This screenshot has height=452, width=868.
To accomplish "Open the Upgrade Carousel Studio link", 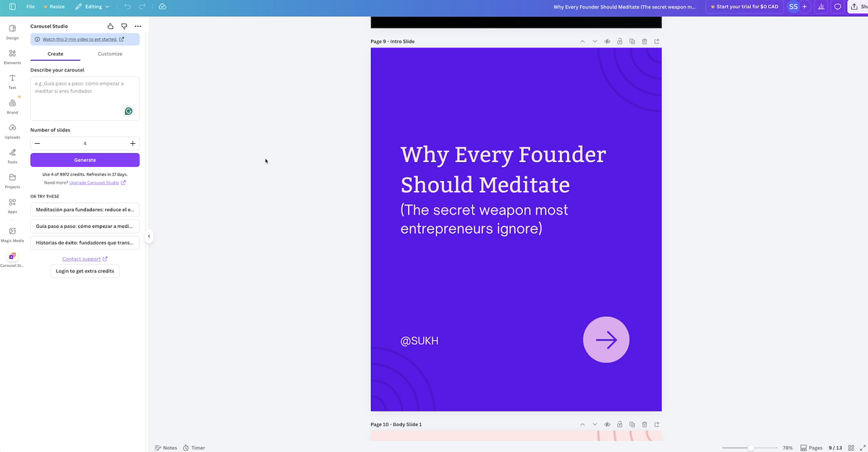I will pyautogui.click(x=97, y=183).
